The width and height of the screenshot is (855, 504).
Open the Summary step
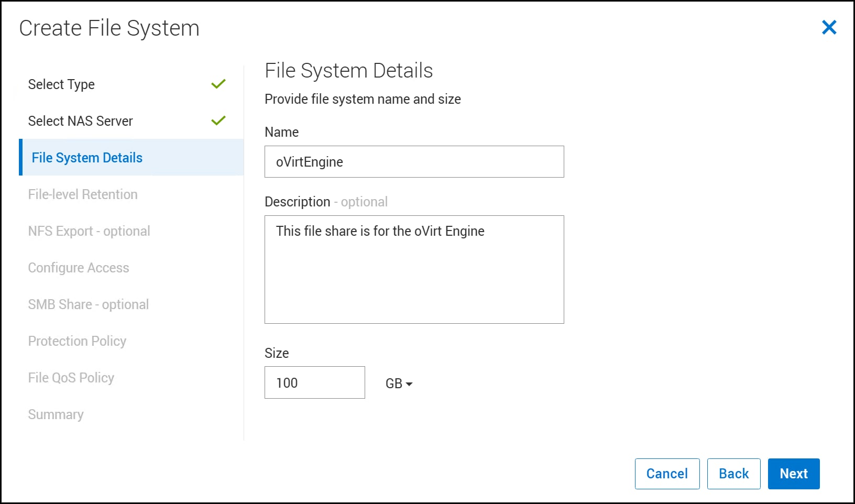[x=56, y=414]
